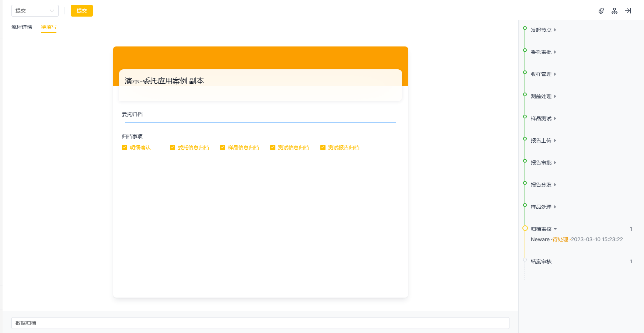Switch to the 流程详情 tab
The image size is (644, 333).
(x=22, y=27)
